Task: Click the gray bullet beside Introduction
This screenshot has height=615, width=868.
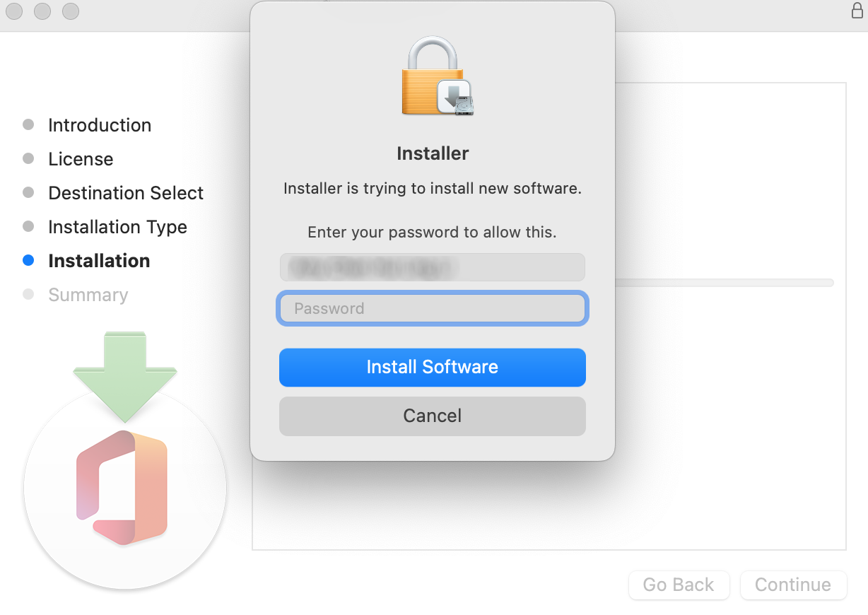Action: click(x=28, y=125)
